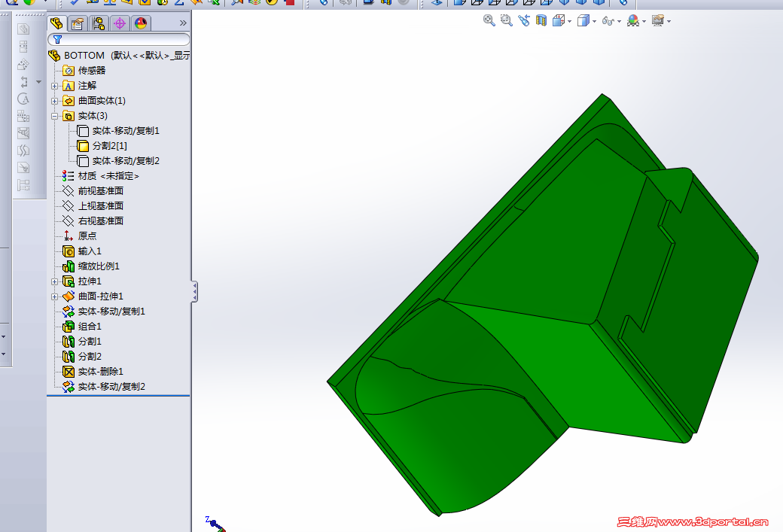Screen dimensions: 783x532
Task: Open the Display Style dropdown arrow
Action: (594, 22)
